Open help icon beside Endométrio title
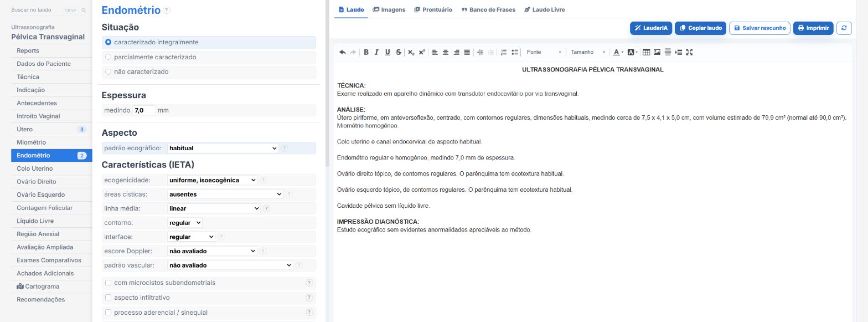Image resolution: width=868 pixels, height=322 pixels. [x=167, y=10]
